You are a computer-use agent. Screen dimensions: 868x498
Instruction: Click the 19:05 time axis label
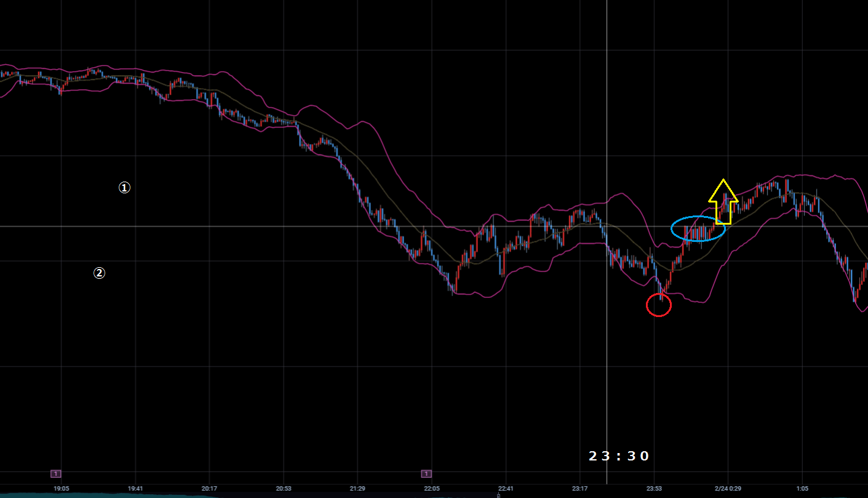tap(61, 488)
